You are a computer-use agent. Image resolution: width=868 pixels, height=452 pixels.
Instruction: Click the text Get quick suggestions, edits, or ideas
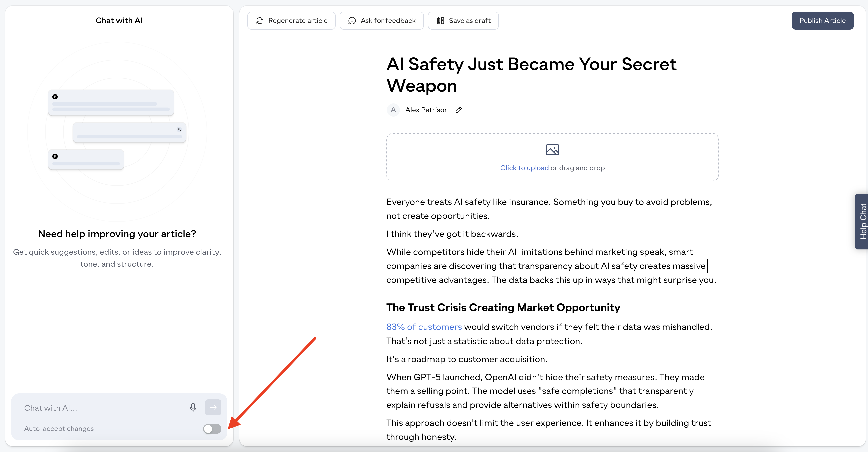(117, 258)
